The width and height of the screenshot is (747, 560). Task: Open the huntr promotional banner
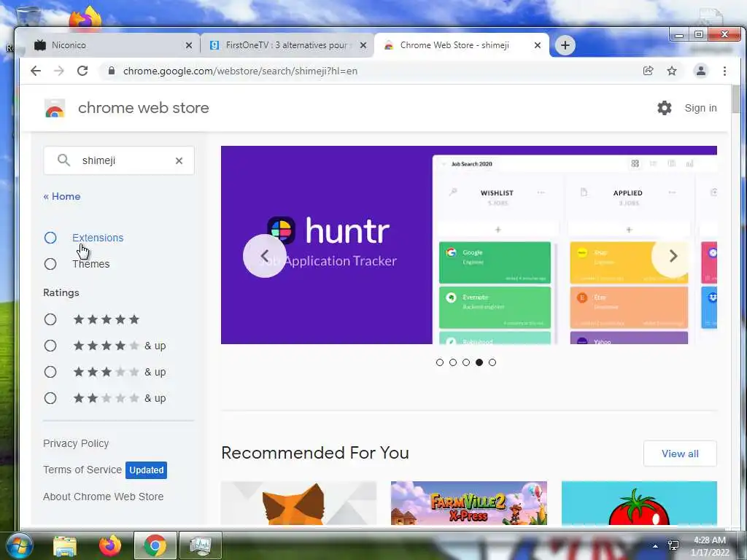[x=469, y=245]
